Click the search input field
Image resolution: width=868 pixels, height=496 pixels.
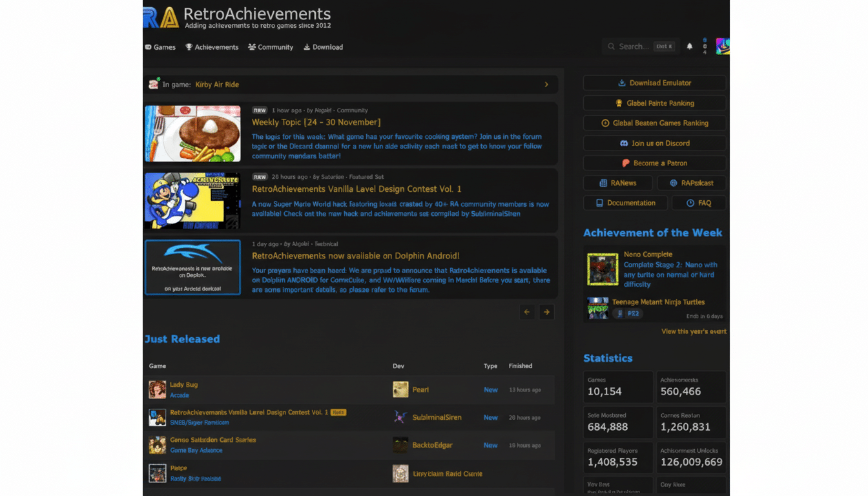coord(643,46)
